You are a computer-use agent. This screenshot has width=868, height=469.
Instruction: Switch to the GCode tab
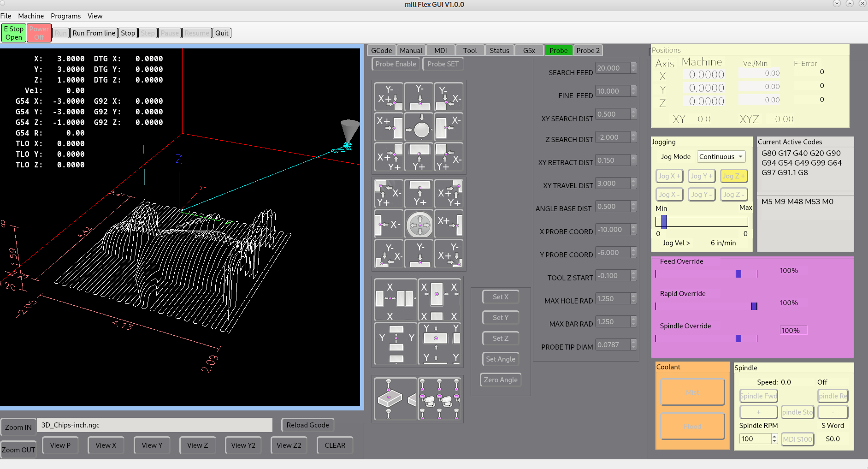tap(381, 50)
